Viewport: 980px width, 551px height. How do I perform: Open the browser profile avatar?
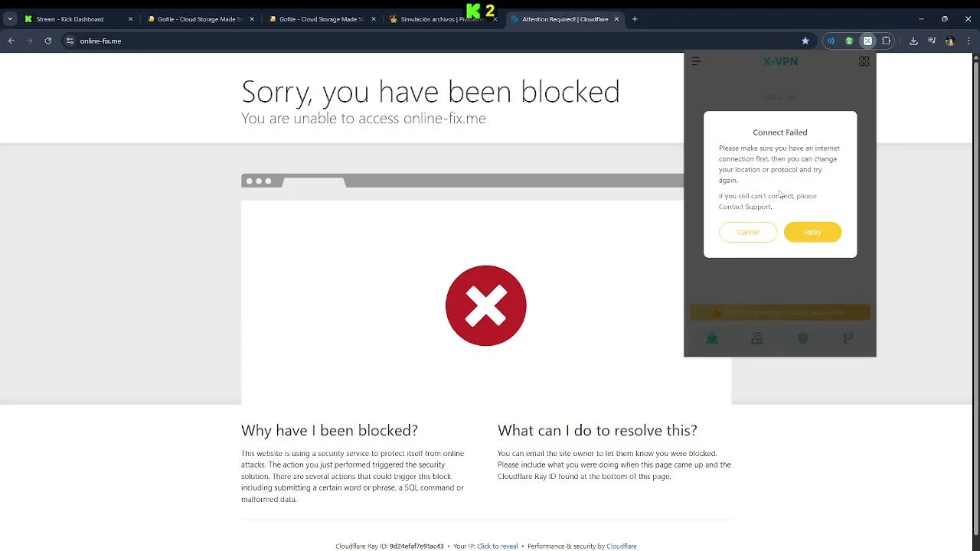[x=950, y=41]
